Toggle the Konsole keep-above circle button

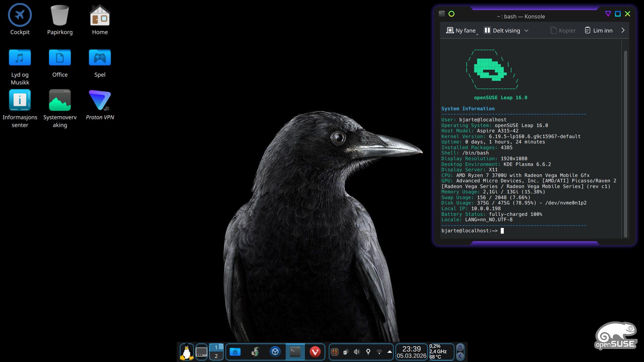pyautogui.click(x=451, y=14)
